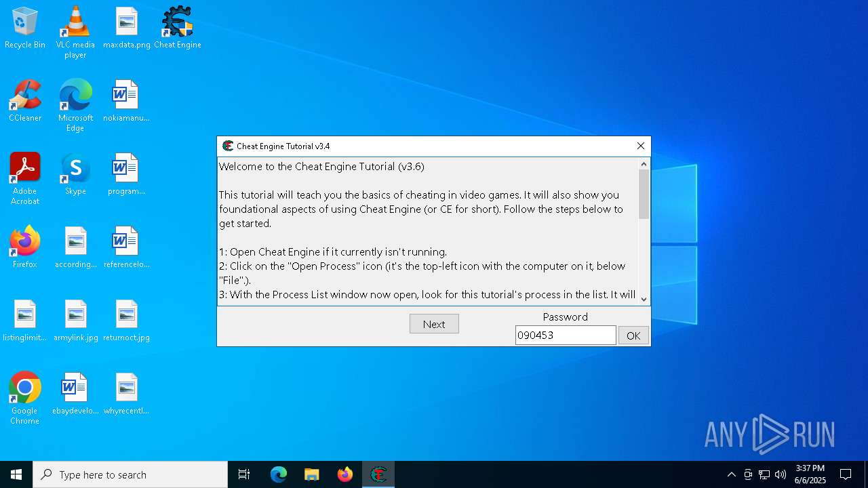This screenshot has width=868, height=488.
Task: Open the meet-now tray icon
Action: [x=748, y=474]
